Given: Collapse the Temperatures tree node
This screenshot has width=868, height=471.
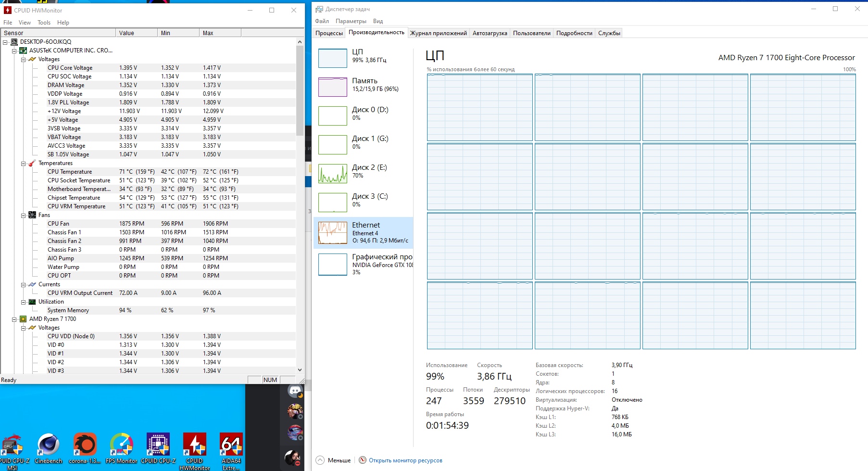Looking at the screenshot, I should click(x=23, y=164).
